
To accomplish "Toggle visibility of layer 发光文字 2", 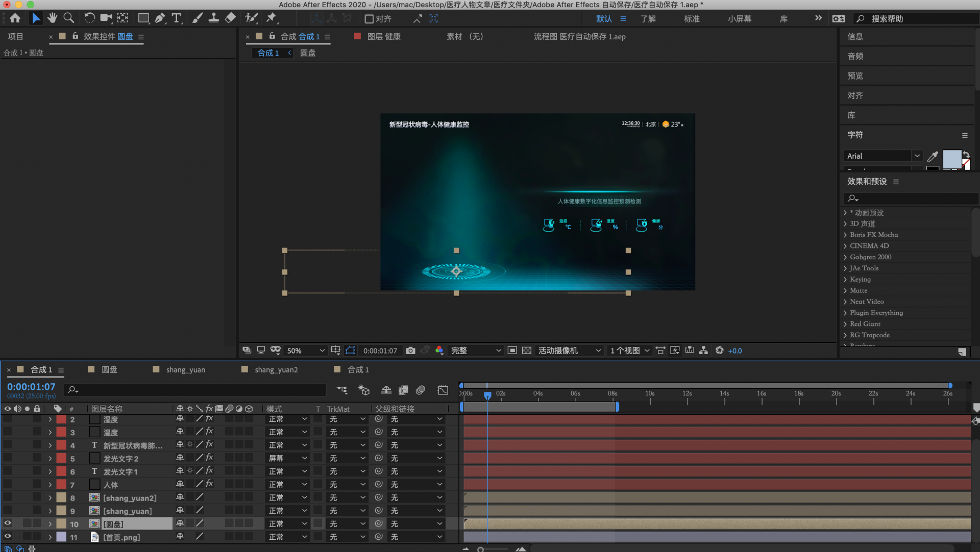I will [8, 458].
